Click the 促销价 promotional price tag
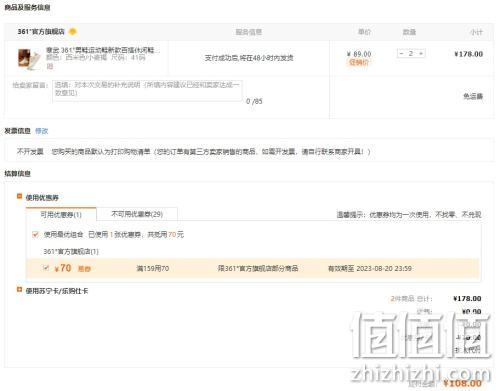Image resolution: width=500 pixels, height=391 pixels. coord(359,62)
